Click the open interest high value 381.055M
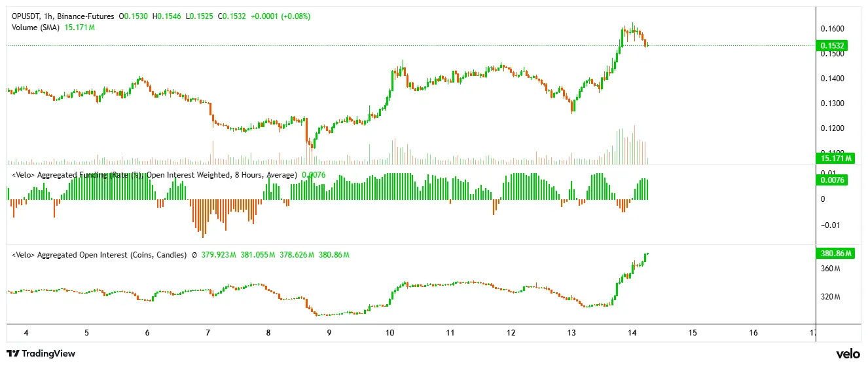 (258, 255)
